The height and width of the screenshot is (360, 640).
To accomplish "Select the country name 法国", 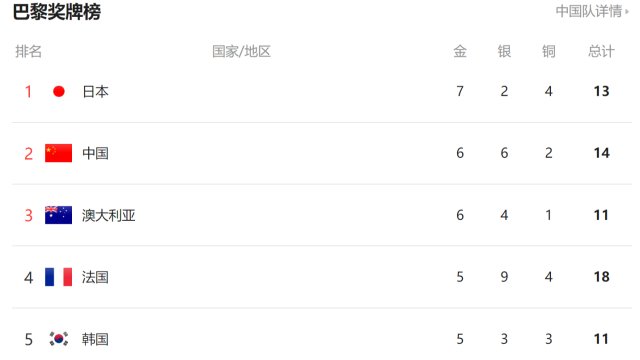I will tap(95, 278).
